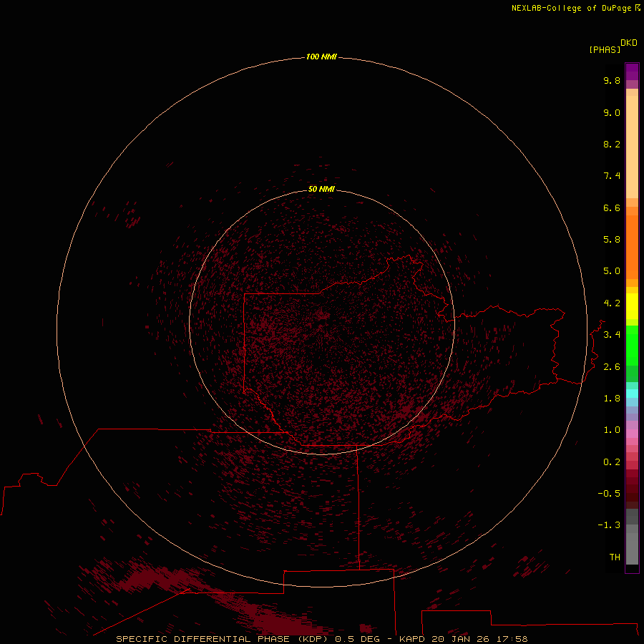Click the 9.8 scale value
The height and width of the screenshot is (644, 644).
tap(612, 80)
